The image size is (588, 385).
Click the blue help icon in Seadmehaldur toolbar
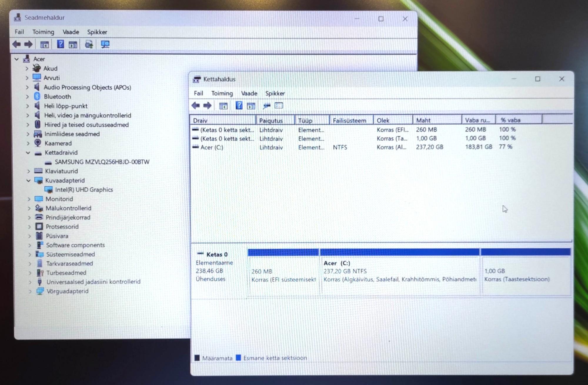coord(60,44)
